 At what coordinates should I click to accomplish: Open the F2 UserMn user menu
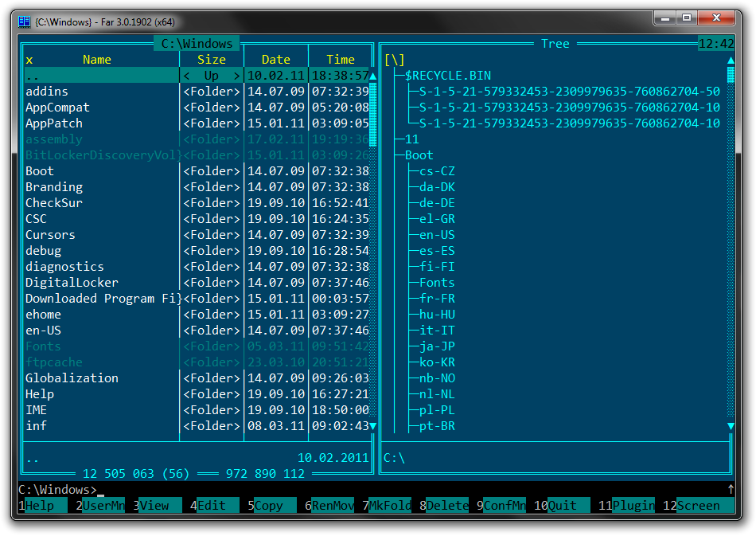coord(103,505)
